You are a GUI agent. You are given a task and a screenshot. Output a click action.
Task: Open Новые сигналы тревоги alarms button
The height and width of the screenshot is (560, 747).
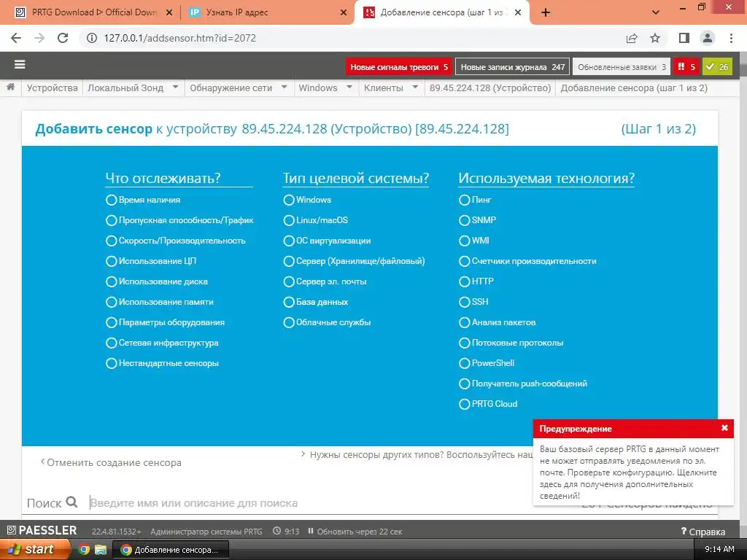click(x=399, y=67)
